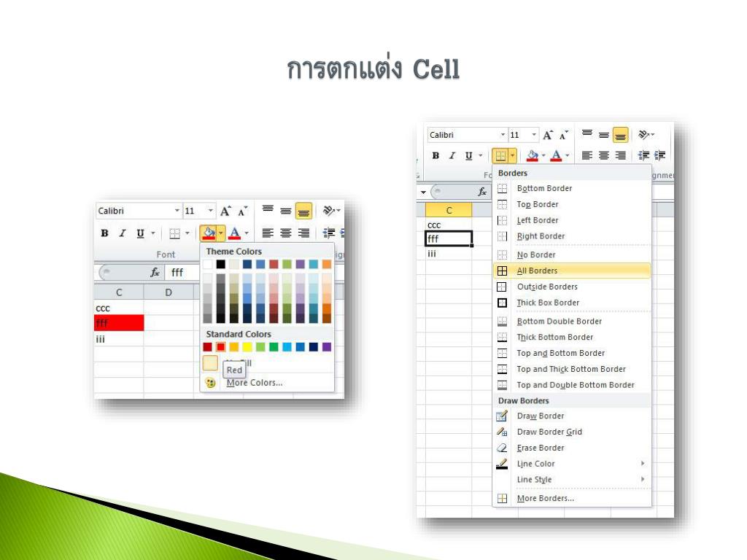This screenshot has width=747, height=560.
Task: Click the Fill Color bucket in left screenshot
Action: click(x=208, y=233)
